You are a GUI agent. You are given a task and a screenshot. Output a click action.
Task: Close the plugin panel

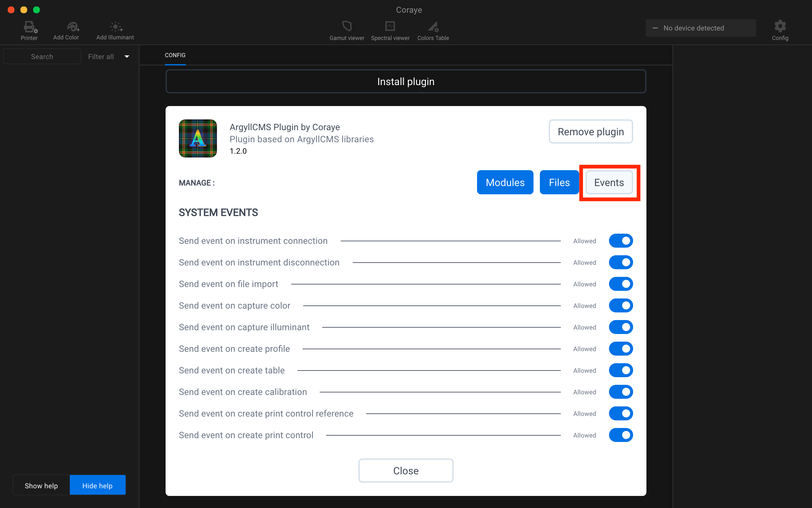pyautogui.click(x=406, y=470)
